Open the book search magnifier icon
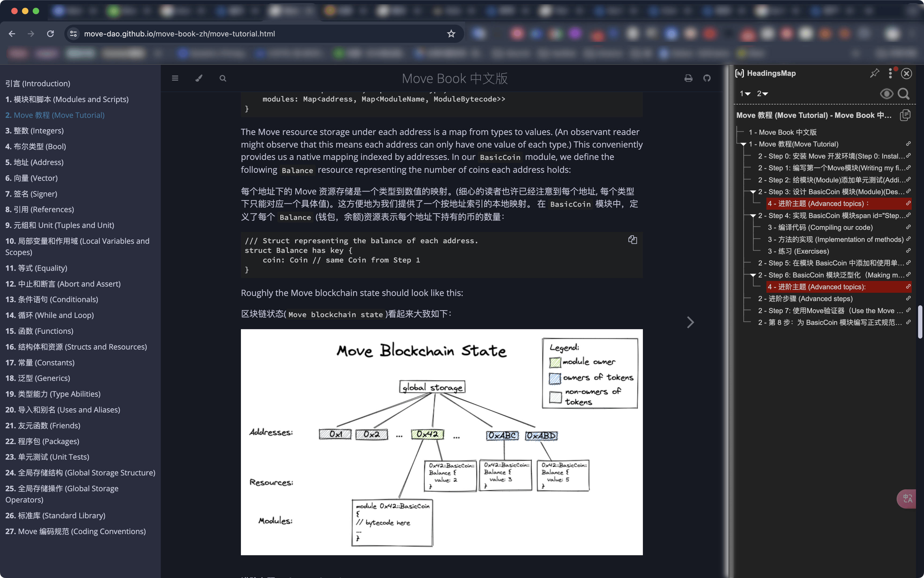 coord(223,78)
